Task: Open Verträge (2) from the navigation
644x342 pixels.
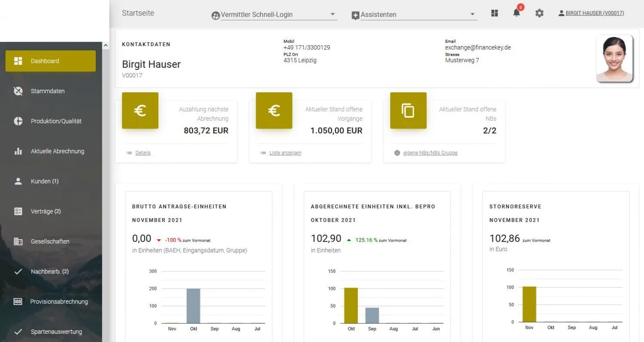Action: tap(44, 211)
